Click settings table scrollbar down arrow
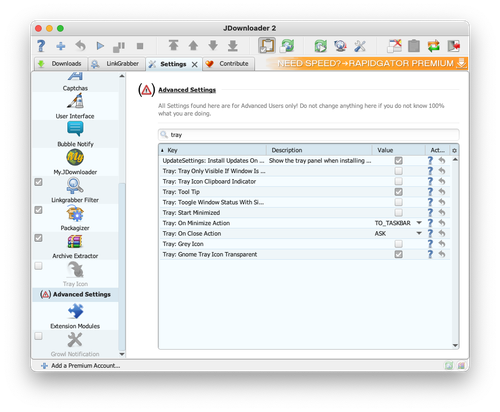 [x=455, y=345]
